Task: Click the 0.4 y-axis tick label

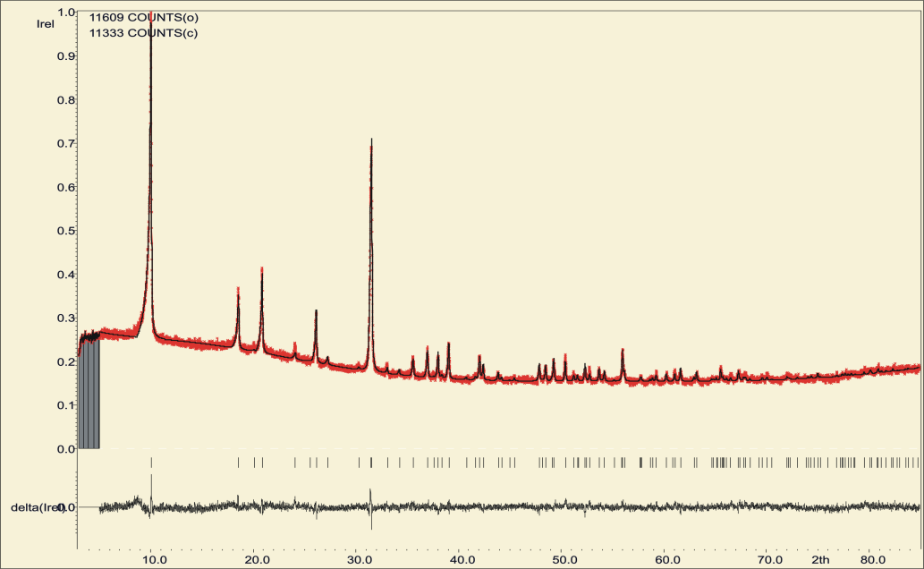Action: pyautogui.click(x=66, y=274)
